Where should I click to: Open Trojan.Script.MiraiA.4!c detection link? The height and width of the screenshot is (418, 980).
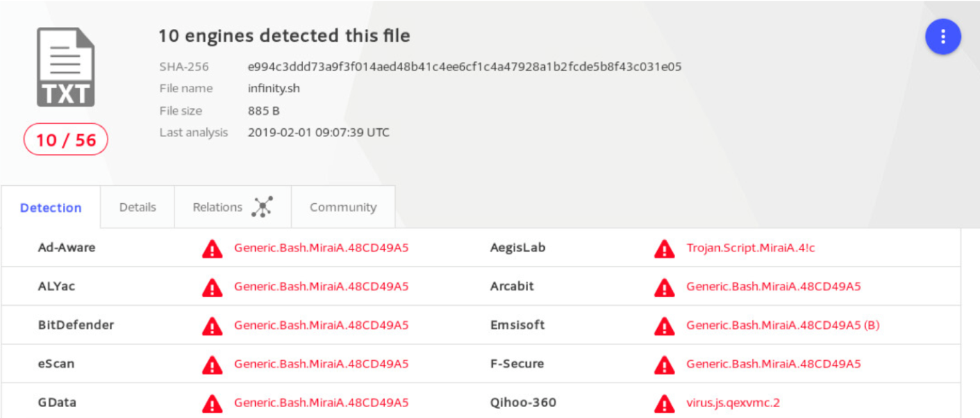pos(751,248)
